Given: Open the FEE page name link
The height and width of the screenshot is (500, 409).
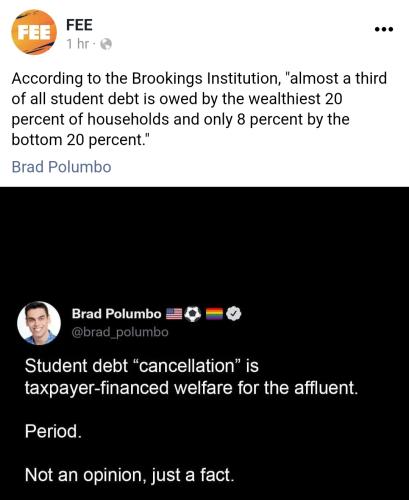Looking at the screenshot, I should click(79, 25).
